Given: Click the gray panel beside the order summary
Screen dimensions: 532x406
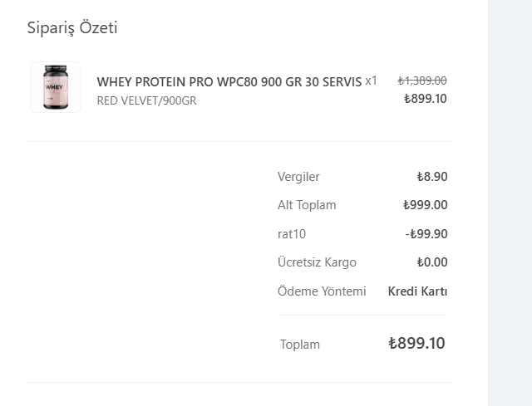Looking at the screenshot, I should tap(510, 203).
